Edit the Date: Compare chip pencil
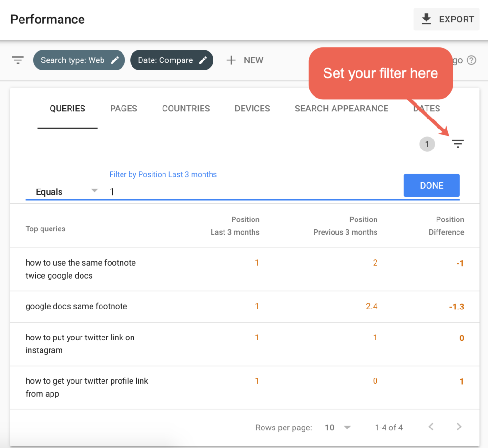Image resolution: width=488 pixels, height=448 pixels. pyautogui.click(x=203, y=60)
